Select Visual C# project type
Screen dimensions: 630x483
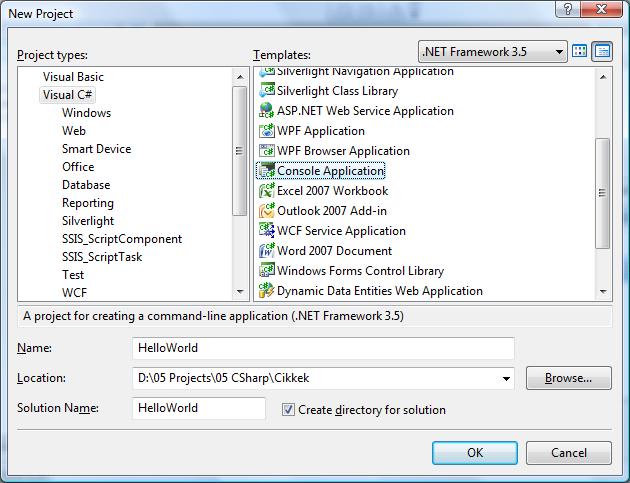coord(68,95)
